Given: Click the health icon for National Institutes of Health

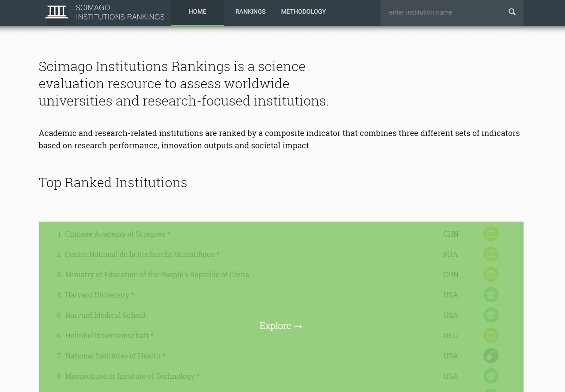Looking at the screenshot, I should click(491, 356).
